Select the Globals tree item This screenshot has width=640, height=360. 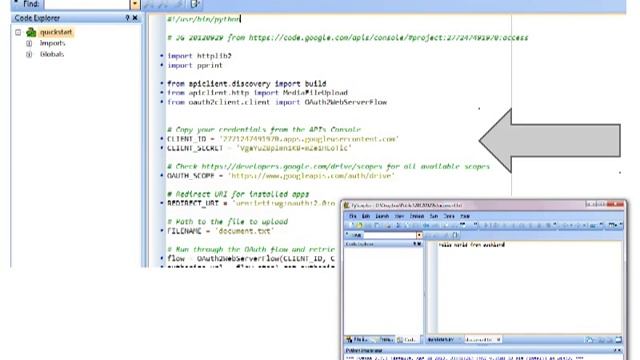pyautogui.click(x=52, y=54)
